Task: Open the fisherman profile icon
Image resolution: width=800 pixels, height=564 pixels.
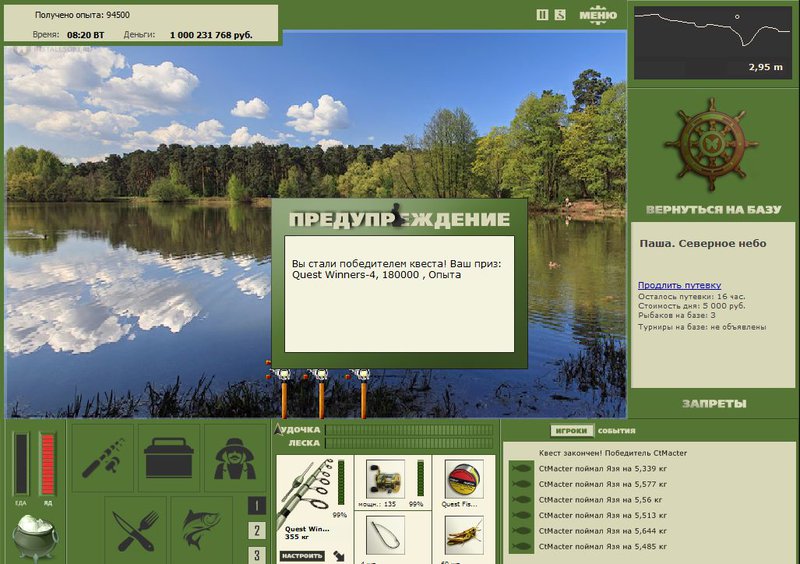Action: point(235,458)
